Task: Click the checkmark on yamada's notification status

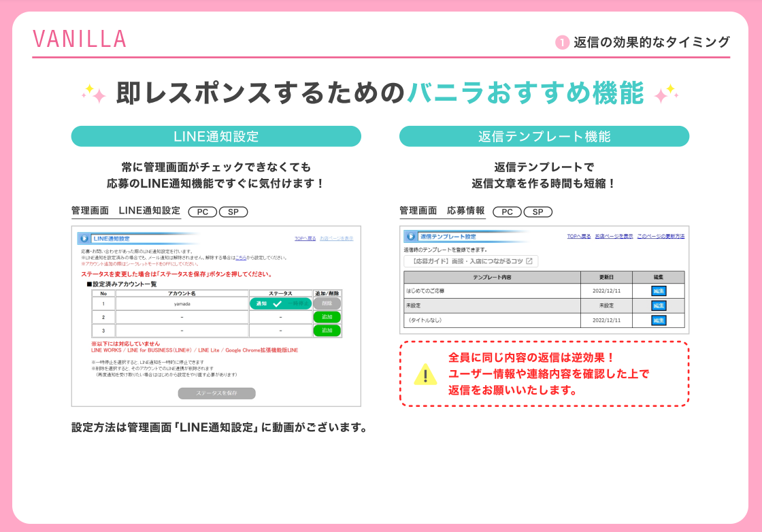Action: pos(276,305)
